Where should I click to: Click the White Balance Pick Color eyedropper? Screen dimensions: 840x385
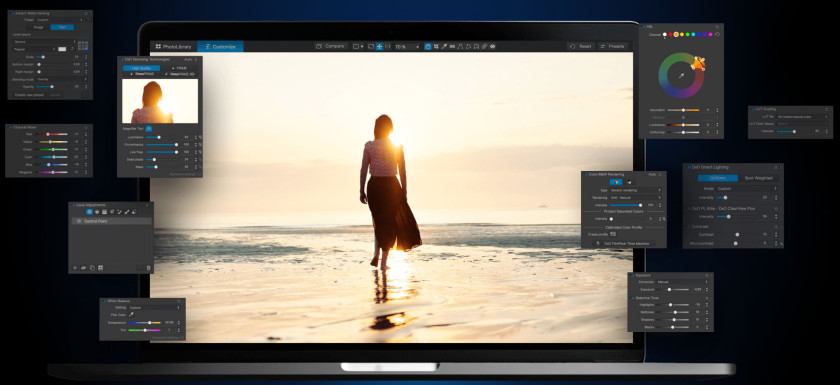(x=131, y=315)
